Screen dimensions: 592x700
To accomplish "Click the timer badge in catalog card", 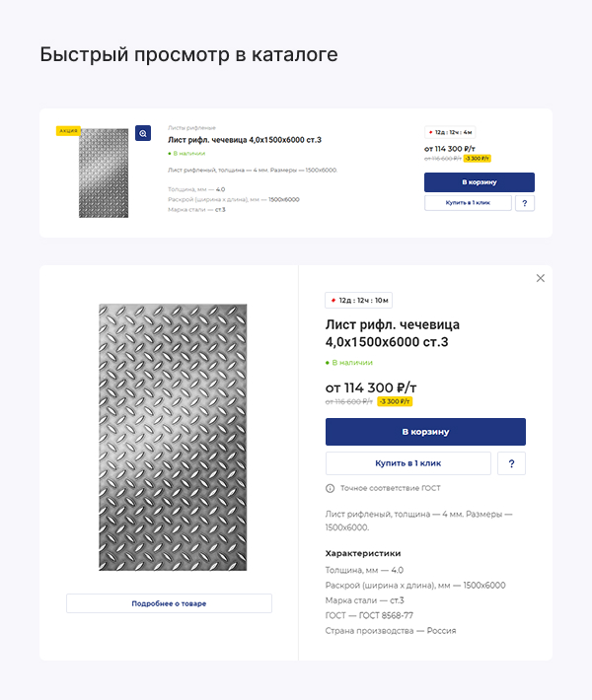I will (x=451, y=132).
